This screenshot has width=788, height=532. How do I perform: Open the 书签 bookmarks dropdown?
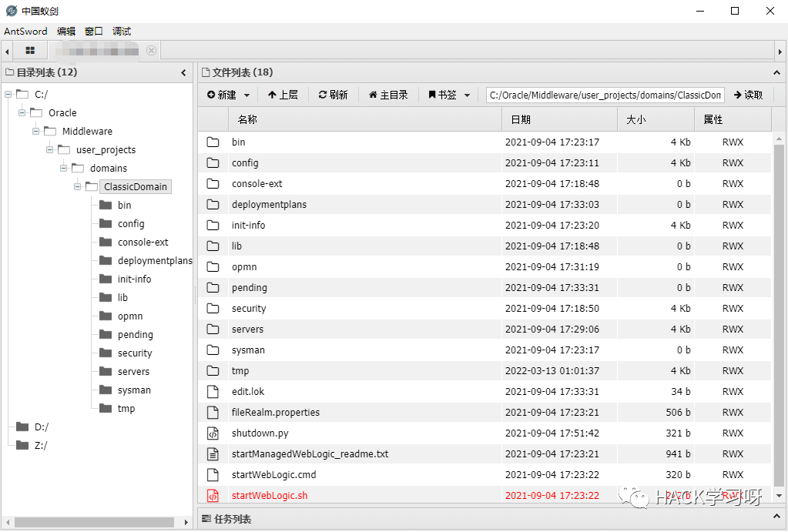pyautogui.click(x=449, y=95)
